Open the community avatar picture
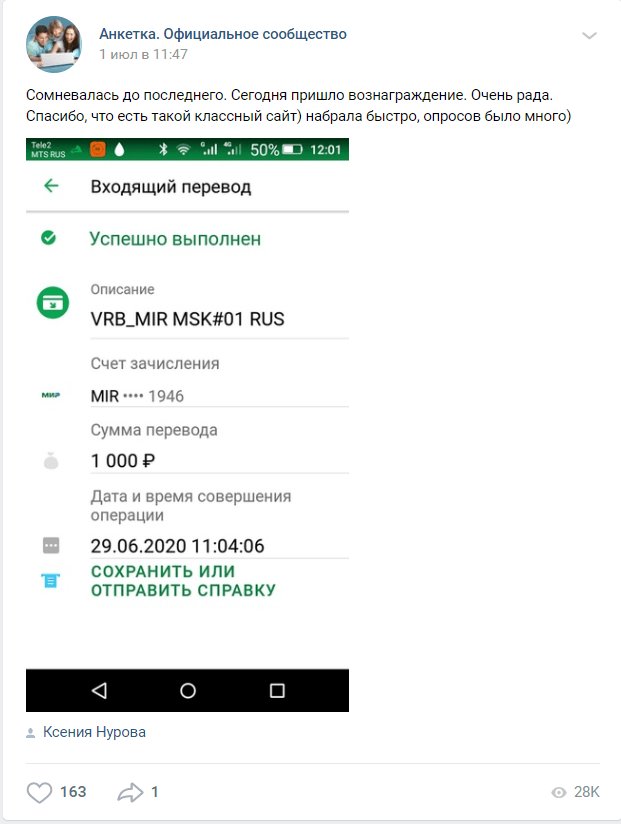The width and height of the screenshot is (621, 824). pos(54,44)
